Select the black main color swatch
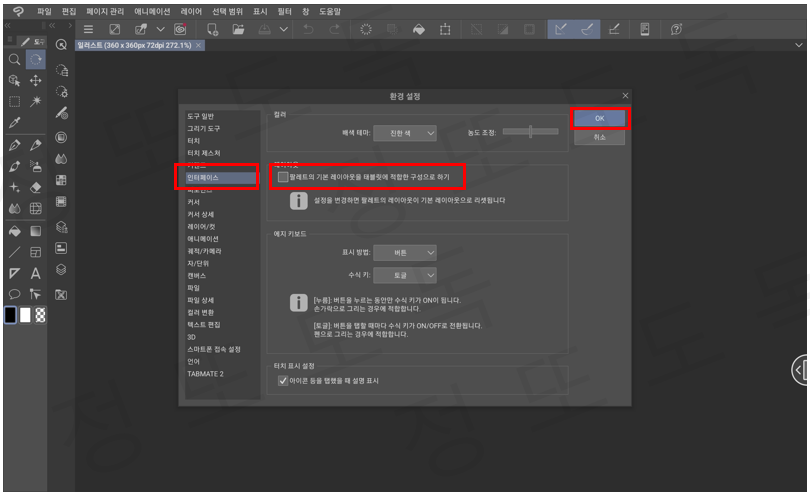This screenshot has height=495, width=810. [10, 315]
